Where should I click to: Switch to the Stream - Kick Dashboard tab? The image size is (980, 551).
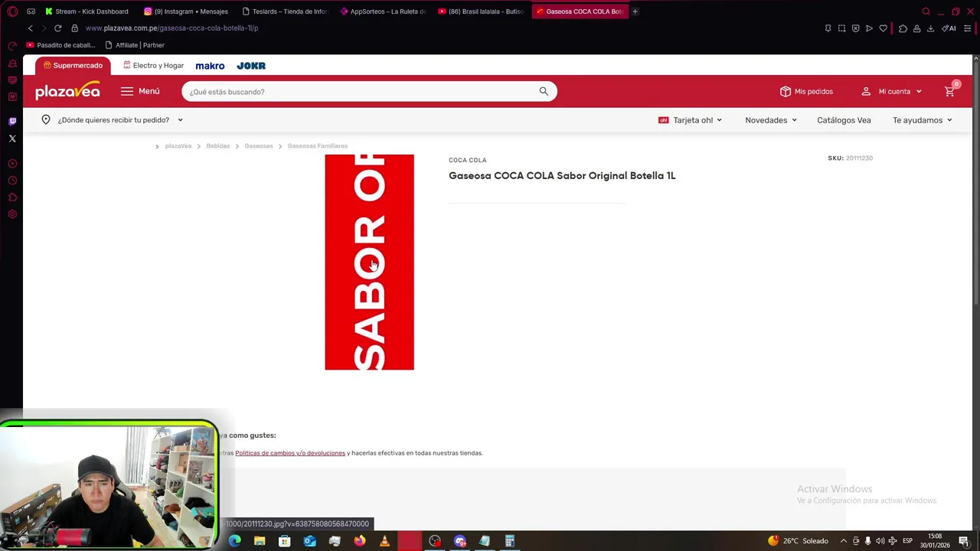(x=87, y=11)
